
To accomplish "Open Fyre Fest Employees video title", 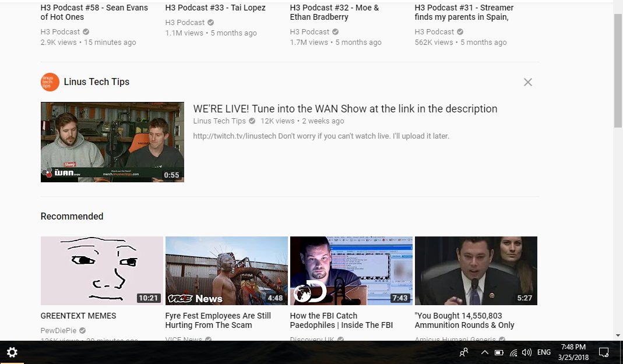I will click(x=218, y=320).
